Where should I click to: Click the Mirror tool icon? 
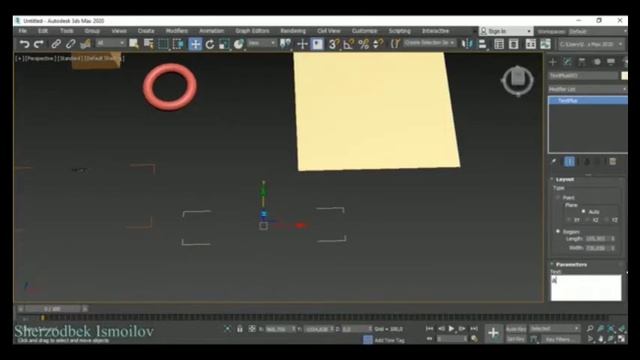[x=467, y=44]
